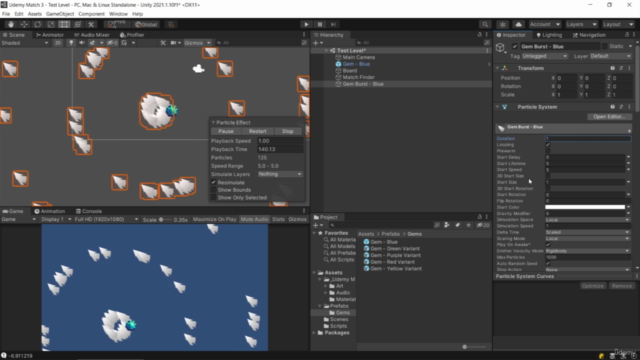640x360 pixels.
Task: Toggle Resimulate checkbox in Particle Effect
Action: tap(213, 182)
